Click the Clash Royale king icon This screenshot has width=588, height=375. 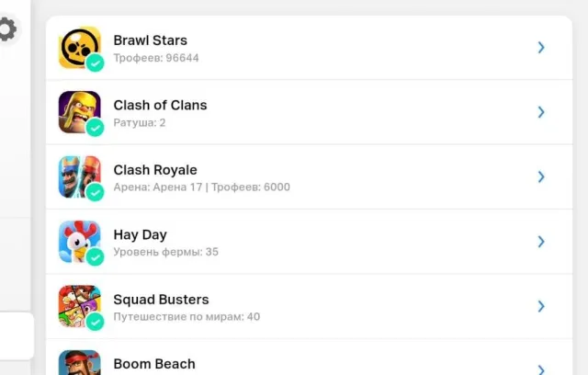tap(80, 176)
